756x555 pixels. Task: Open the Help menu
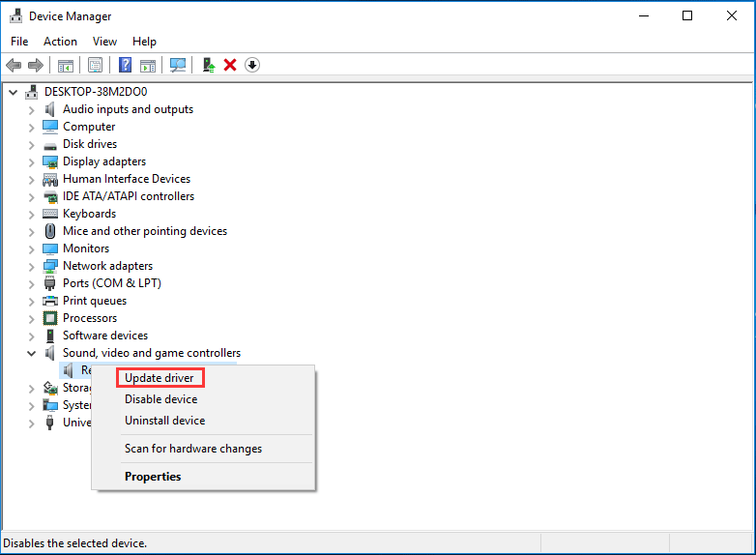tap(144, 42)
